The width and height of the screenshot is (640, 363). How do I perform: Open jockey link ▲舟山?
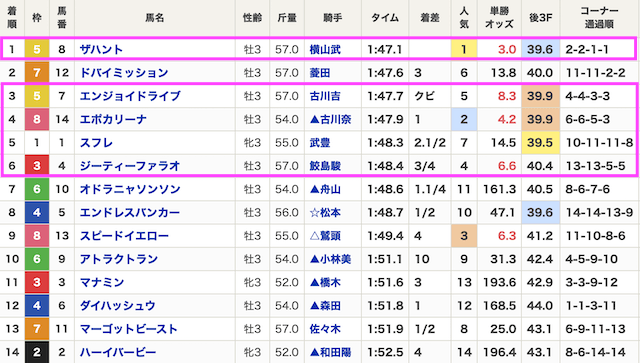click(x=325, y=189)
